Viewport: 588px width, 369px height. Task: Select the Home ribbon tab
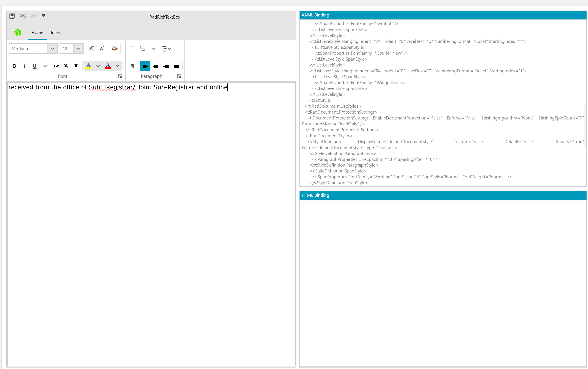37,33
